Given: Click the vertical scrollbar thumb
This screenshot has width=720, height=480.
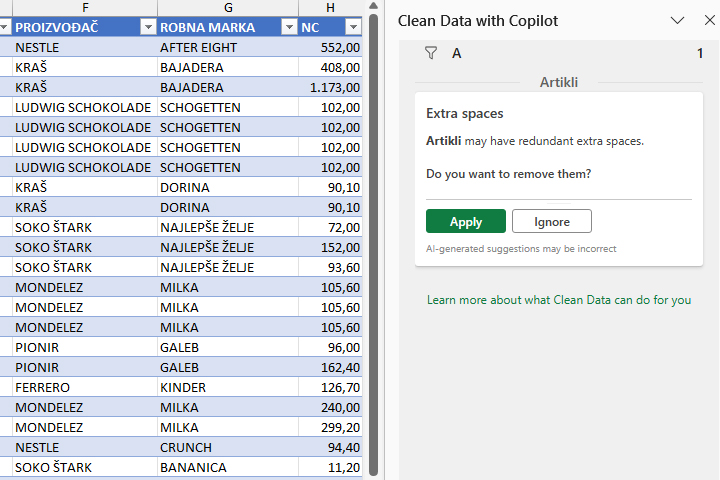Looking at the screenshot, I should [373, 245].
